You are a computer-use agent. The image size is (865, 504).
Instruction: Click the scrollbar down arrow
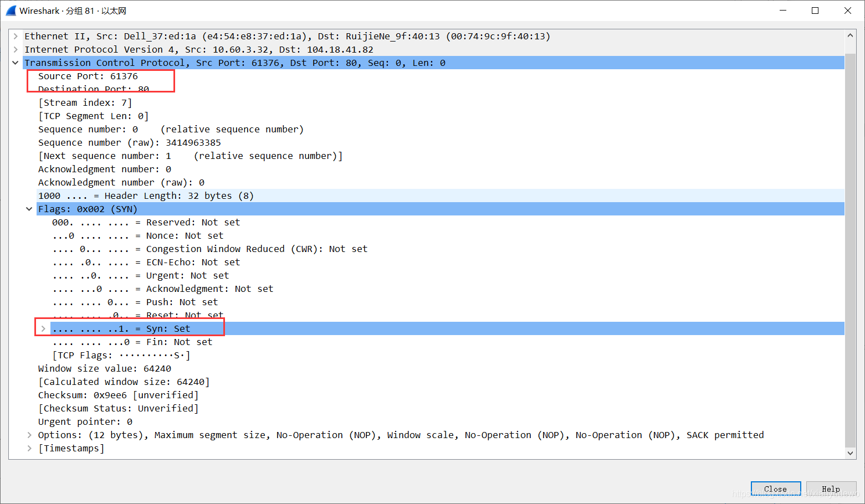pos(851,453)
